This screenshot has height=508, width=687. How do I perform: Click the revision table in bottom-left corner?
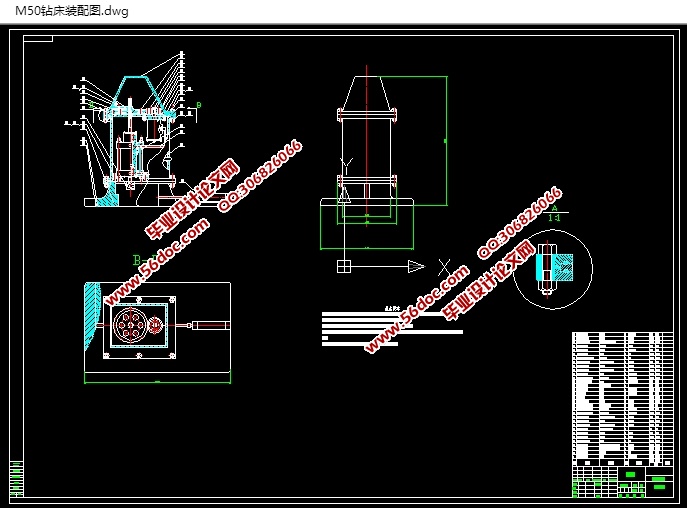coord(16,477)
